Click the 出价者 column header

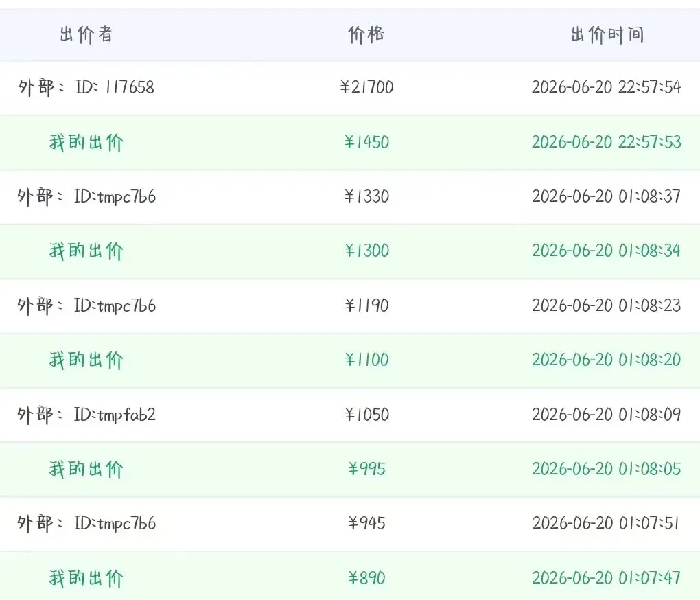click(86, 35)
